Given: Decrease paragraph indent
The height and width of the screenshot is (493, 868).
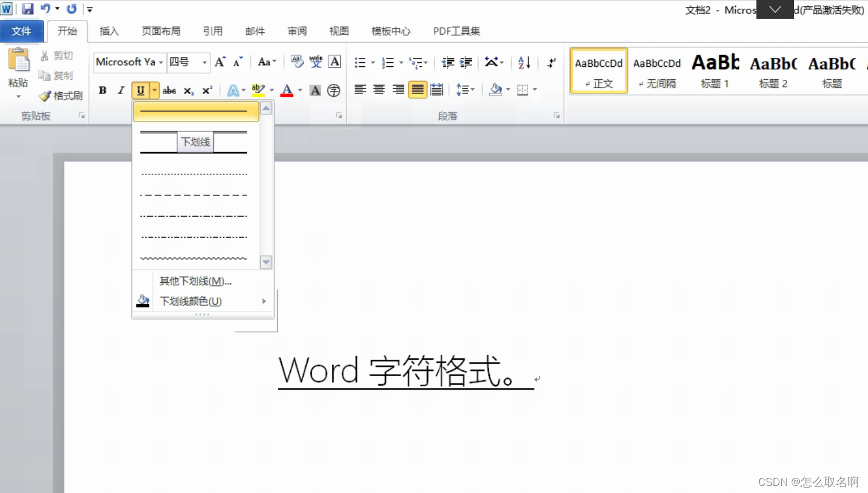Looking at the screenshot, I should click(x=448, y=62).
